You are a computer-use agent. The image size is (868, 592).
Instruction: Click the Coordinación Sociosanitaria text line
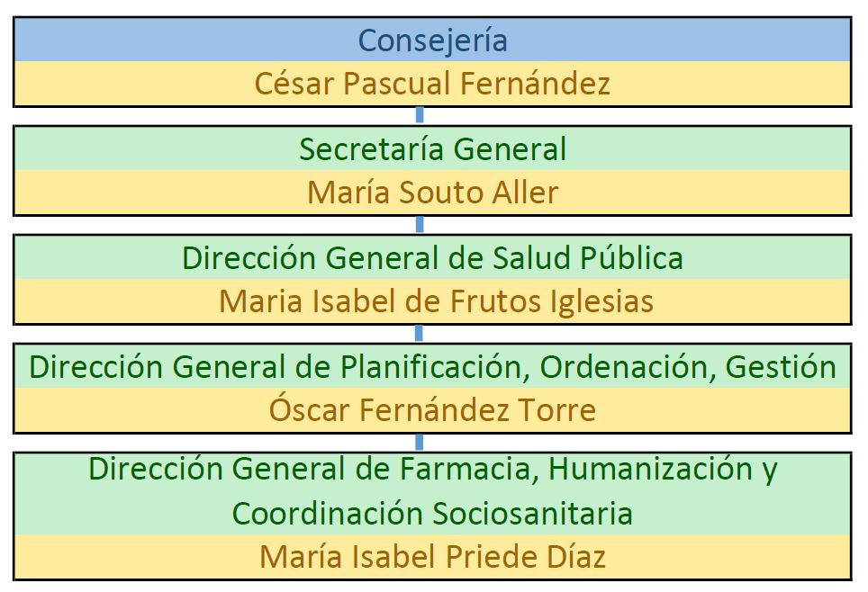tap(432, 513)
